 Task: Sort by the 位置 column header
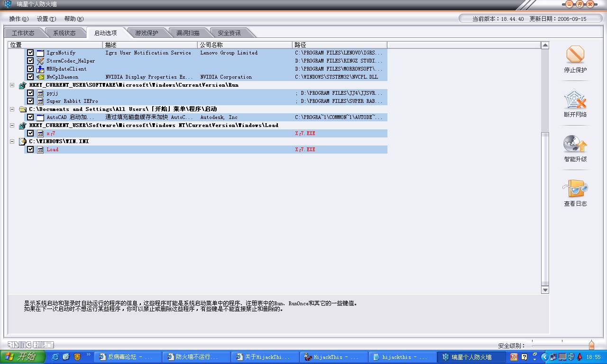[56, 45]
